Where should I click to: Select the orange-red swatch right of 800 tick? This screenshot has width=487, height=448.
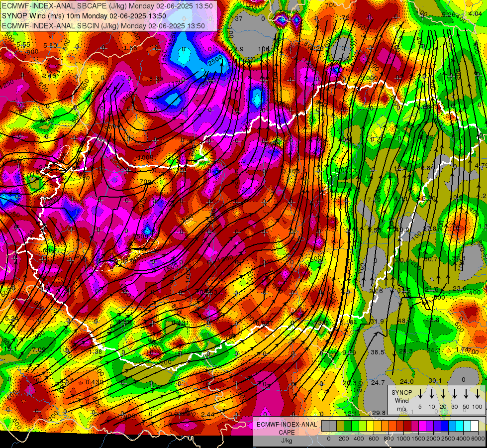point(392,426)
